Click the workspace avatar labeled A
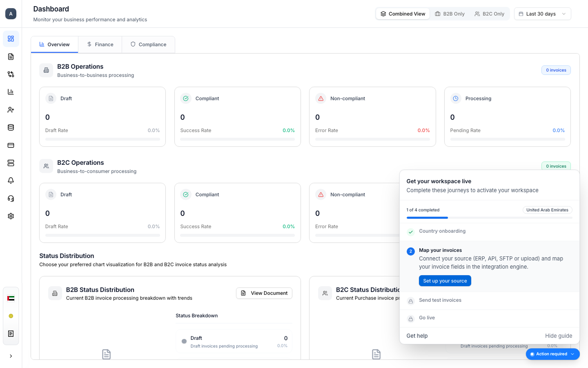This screenshot has width=588, height=368. [11, 13]
